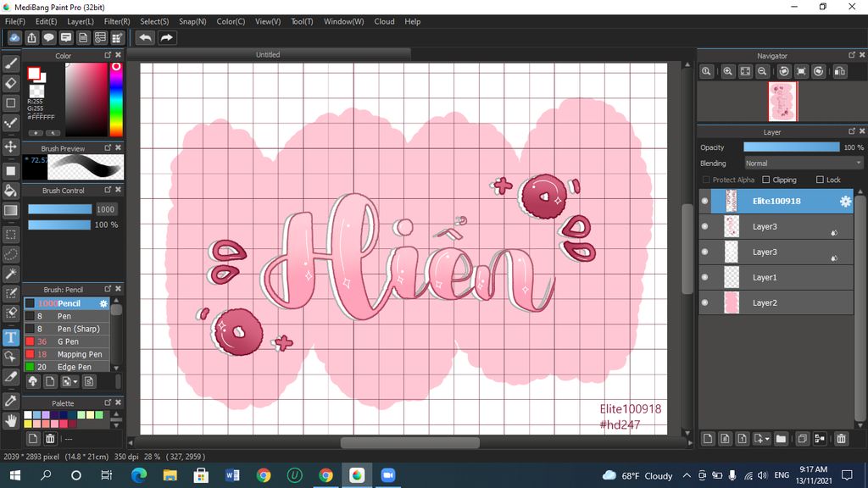Click palette scroll down arrow
The height and width of the screenshot is (488, 868).
[x=116, y=425]
